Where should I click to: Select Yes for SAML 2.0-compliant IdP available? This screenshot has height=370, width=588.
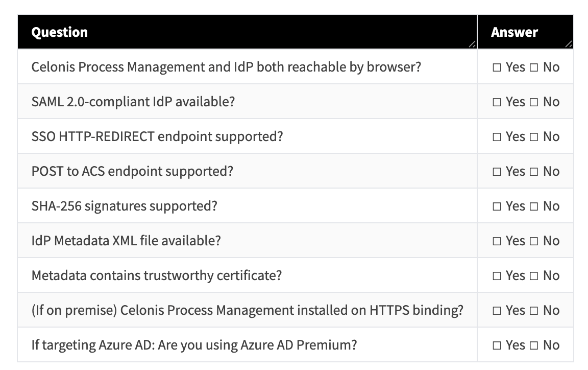click(497, 102)
